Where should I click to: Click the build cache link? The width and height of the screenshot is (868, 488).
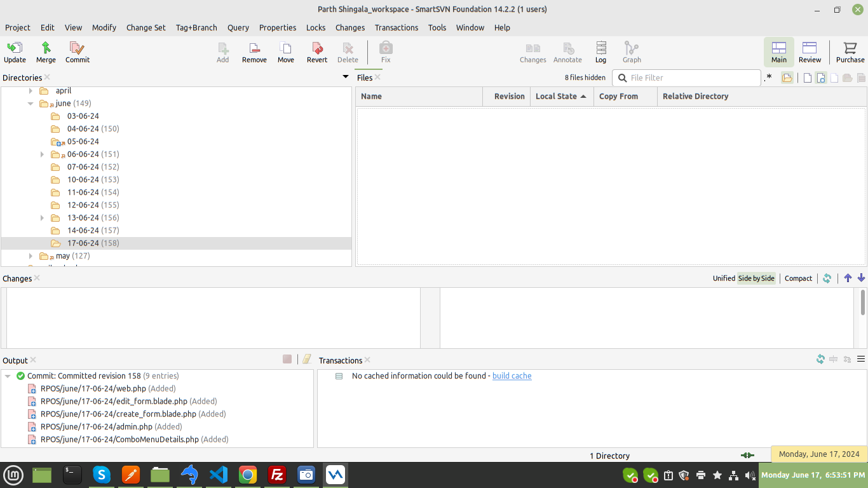(x=512, y=376)
